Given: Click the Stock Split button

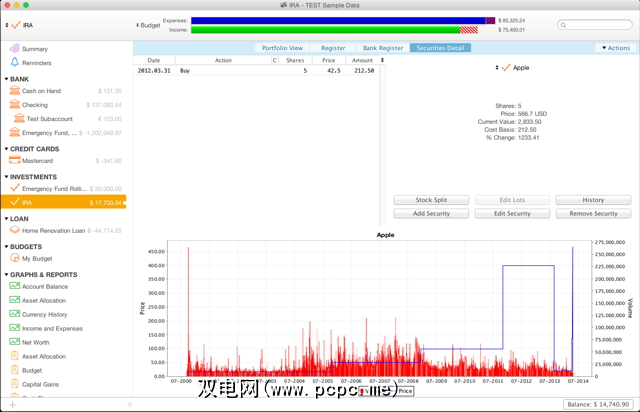Looking at the screenshot, I should point(431,200).
